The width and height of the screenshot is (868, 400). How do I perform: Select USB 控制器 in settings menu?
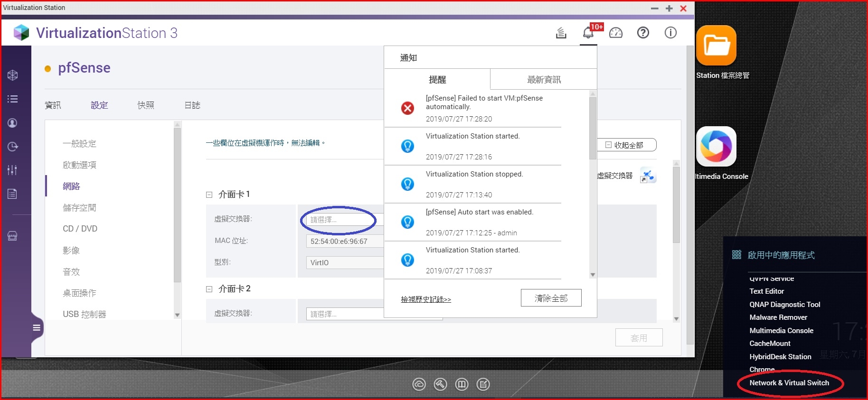click(85, 314)
